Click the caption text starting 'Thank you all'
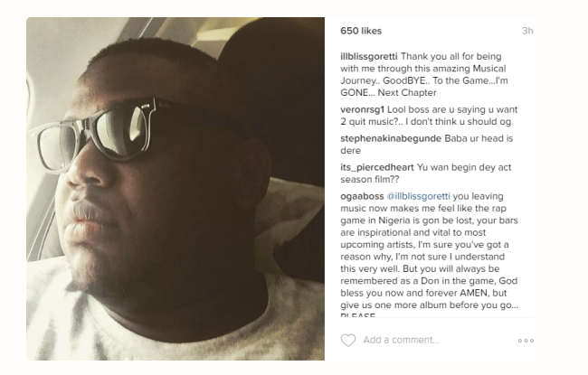 pyautogui.click(x=424, y=75)
